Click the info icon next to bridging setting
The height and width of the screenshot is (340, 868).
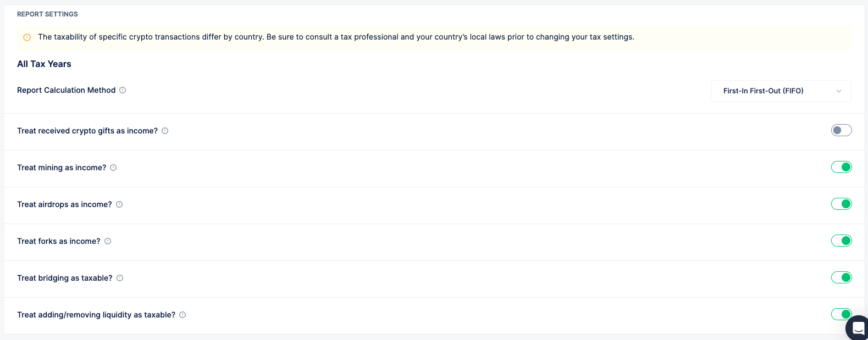119,278
